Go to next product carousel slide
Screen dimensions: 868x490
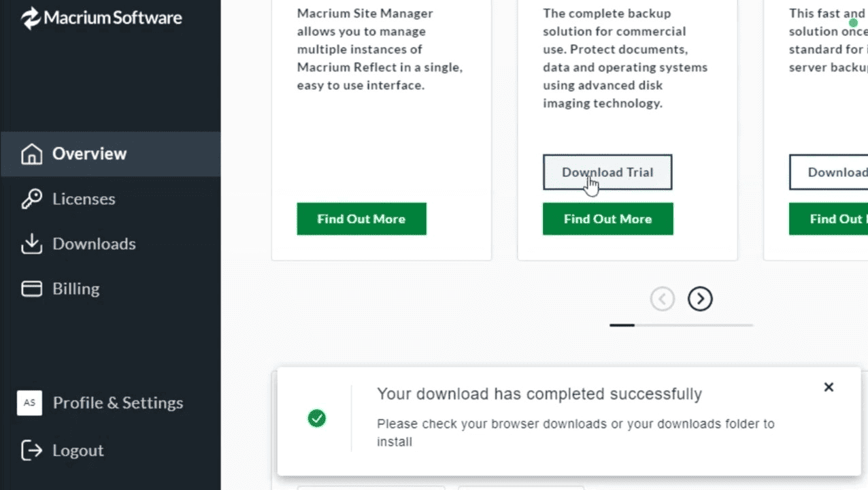point(700,299)
